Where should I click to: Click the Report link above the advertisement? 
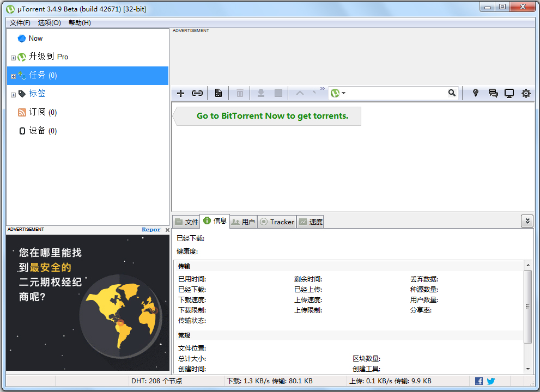click(x=151, y=229)
